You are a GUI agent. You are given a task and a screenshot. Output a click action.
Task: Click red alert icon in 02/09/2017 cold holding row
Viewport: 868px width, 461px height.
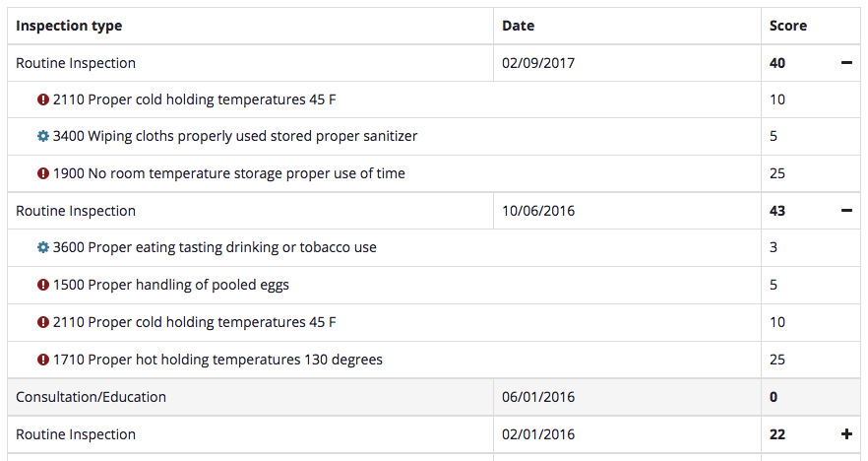tap(43, 99)
